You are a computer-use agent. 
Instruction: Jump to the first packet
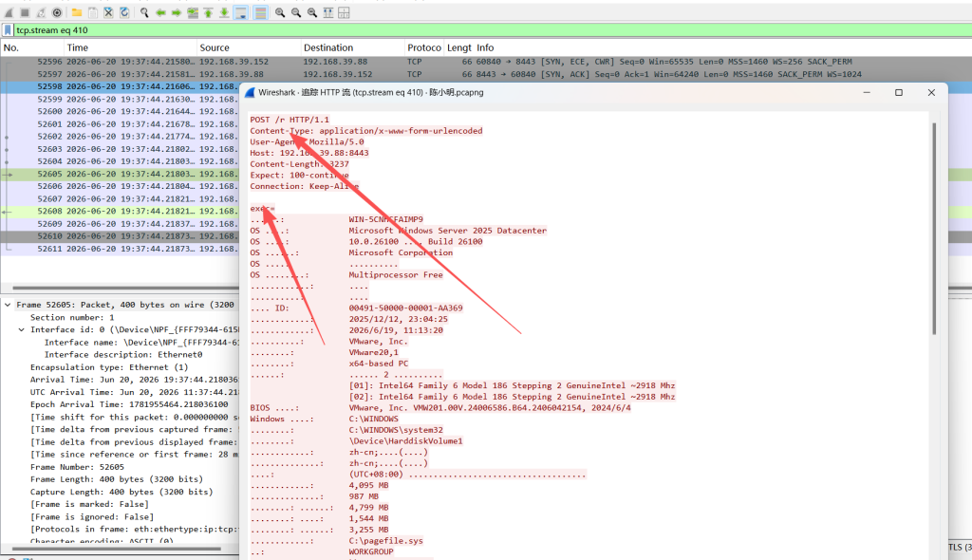(208, 12)
